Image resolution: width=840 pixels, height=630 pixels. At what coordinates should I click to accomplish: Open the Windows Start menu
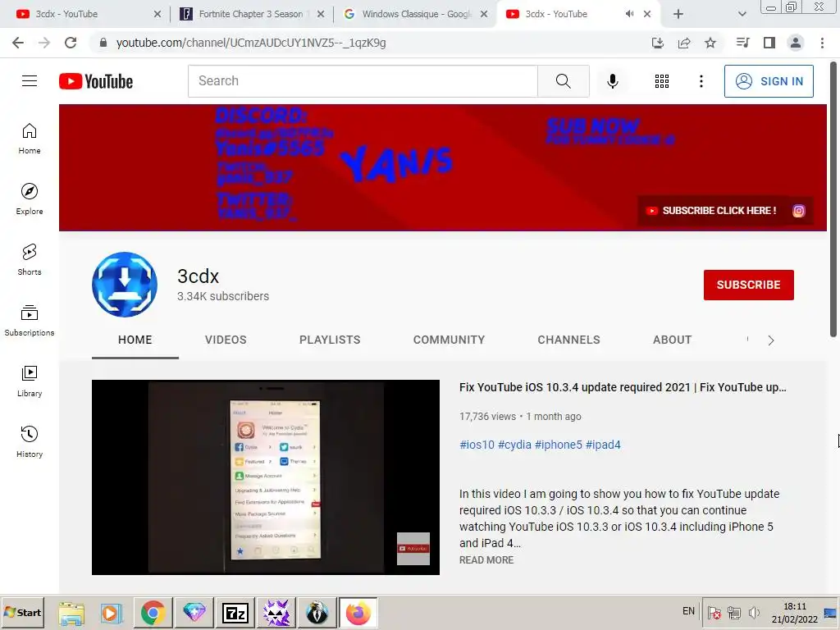coord(22,612)
